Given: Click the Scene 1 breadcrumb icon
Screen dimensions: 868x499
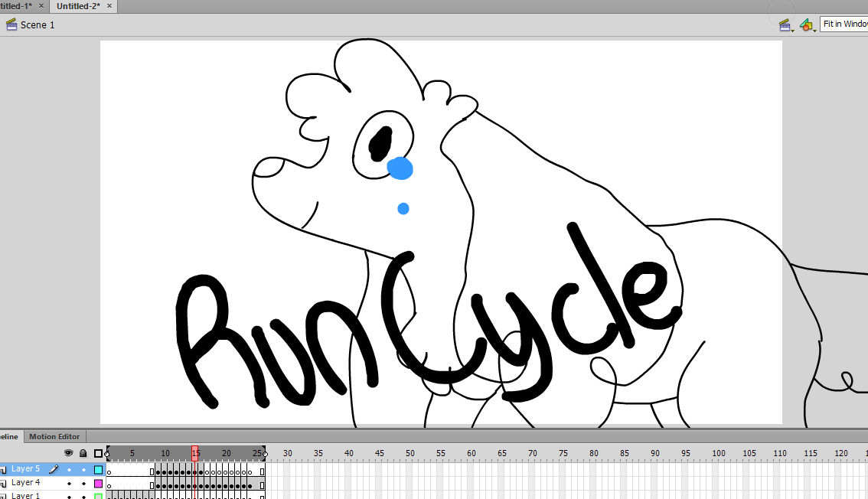Looking at the screenshot, I should point(11,24).
